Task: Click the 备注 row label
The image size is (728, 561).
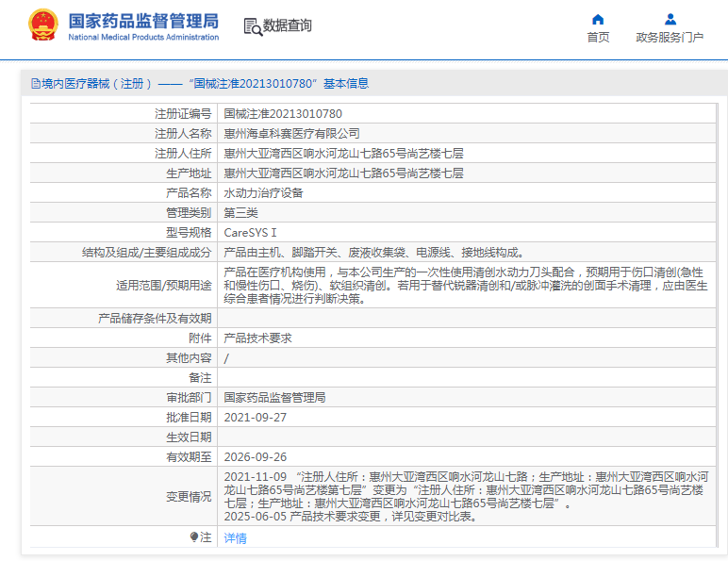Action: tap(200, 378)
